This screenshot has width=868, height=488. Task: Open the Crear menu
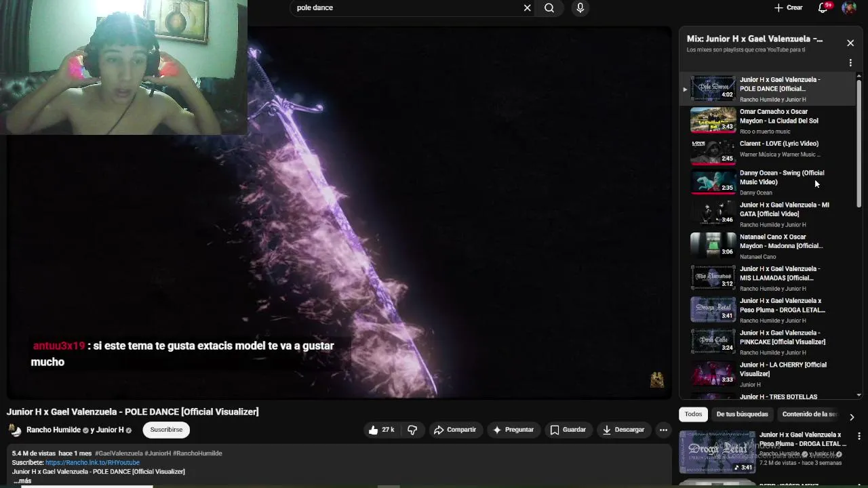pyautogui.click(x=789, y=8)
